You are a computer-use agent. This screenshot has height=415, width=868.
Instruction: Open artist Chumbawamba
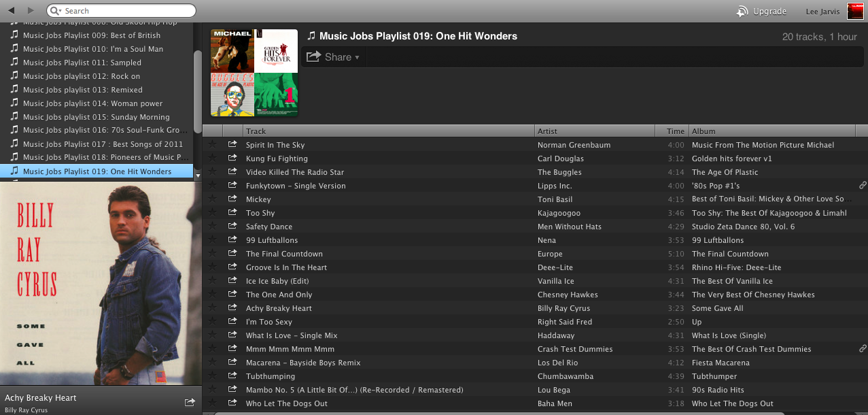point(566,376)
